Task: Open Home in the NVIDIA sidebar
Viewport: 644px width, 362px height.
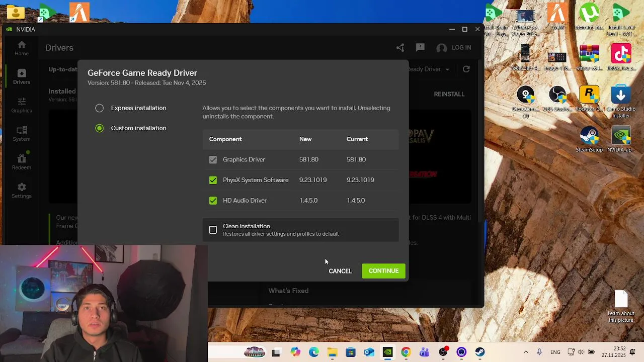Action: 22,48
